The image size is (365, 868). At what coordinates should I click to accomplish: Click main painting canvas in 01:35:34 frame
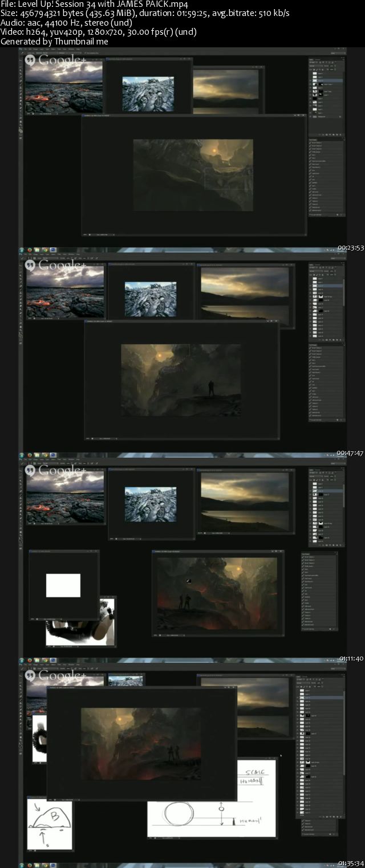[140, 744]
